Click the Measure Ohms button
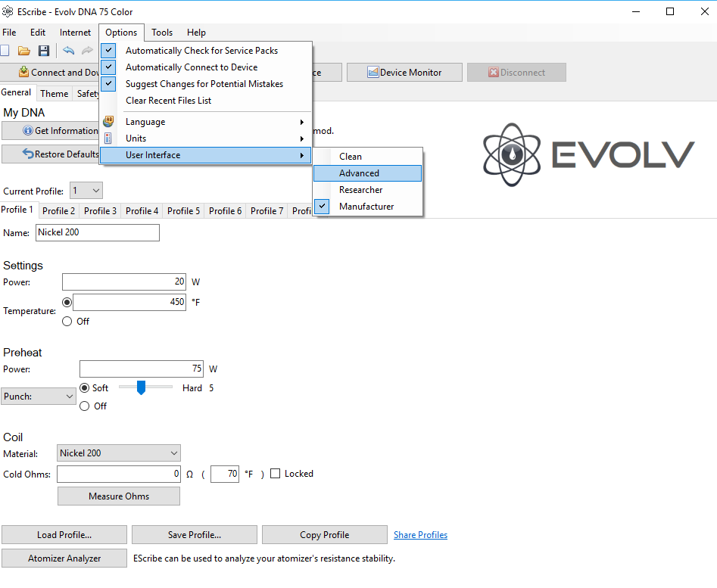Viewport: 717px width, 588px height. click(119, 496)
